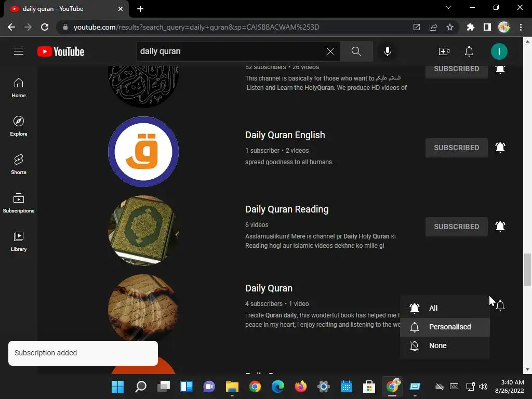This screenshot has height=399, width=532.
Task: Open the account avatar menu
Action: click(x=499, y=51)
